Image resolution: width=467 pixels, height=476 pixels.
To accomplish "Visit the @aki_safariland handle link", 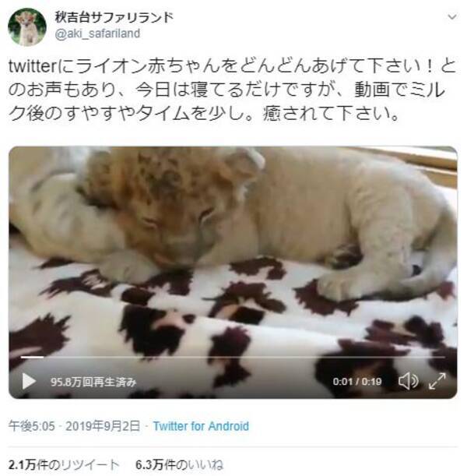I will click(x=97, y=33).
